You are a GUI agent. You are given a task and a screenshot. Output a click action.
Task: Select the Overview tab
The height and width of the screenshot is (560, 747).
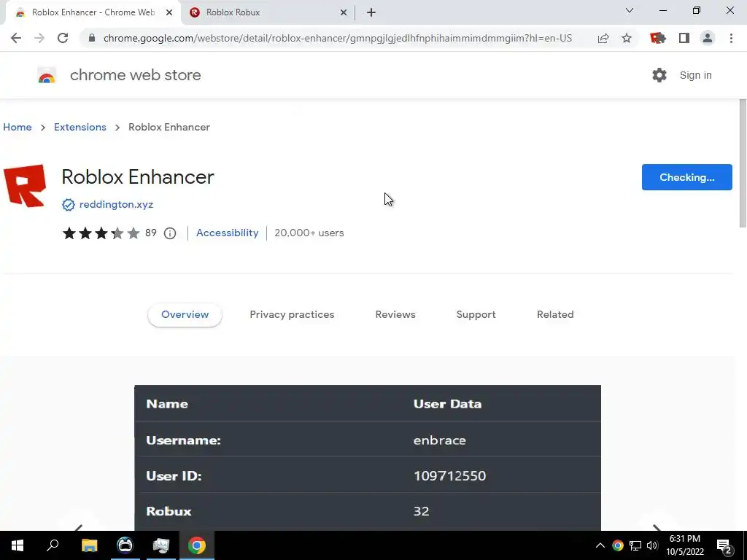[185, 315]
